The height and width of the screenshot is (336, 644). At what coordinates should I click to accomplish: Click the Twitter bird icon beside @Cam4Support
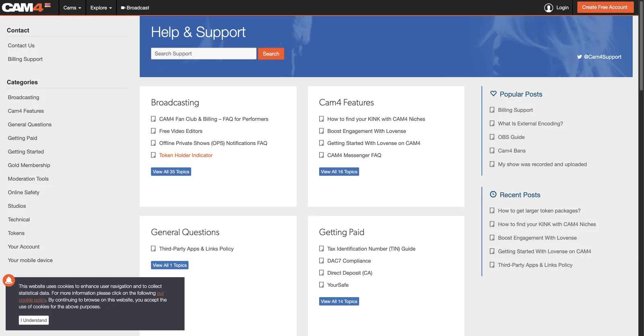(x=579, y=57)
